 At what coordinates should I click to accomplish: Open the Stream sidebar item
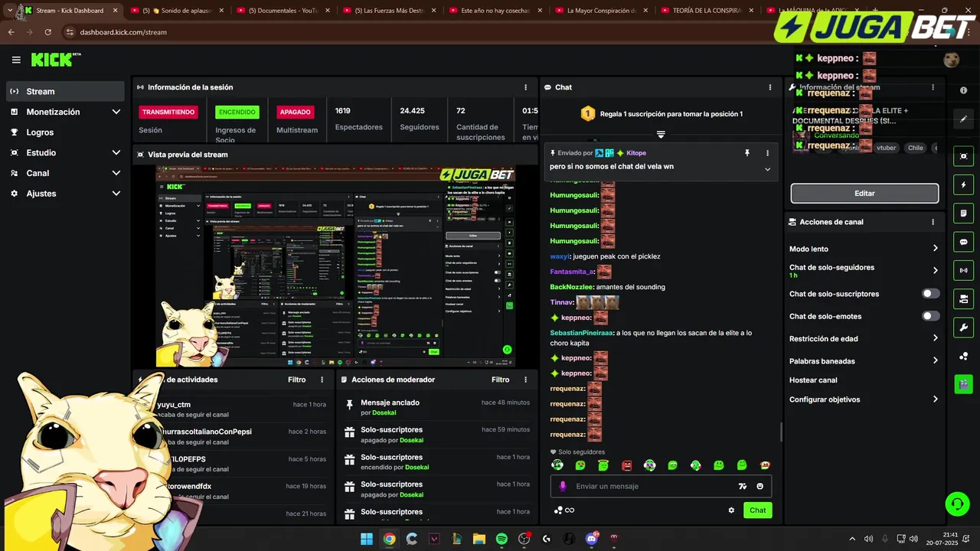tap(65, 91)
